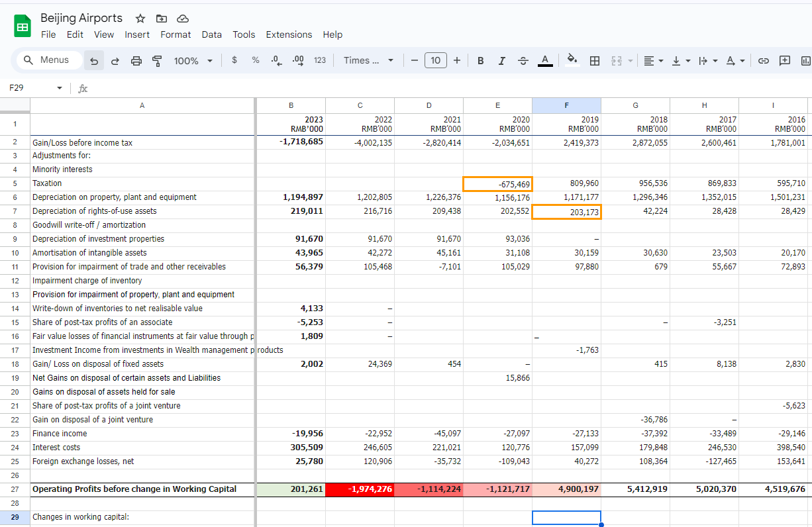
Task: Open the Borders tool
Action: [x=595, y=60]
